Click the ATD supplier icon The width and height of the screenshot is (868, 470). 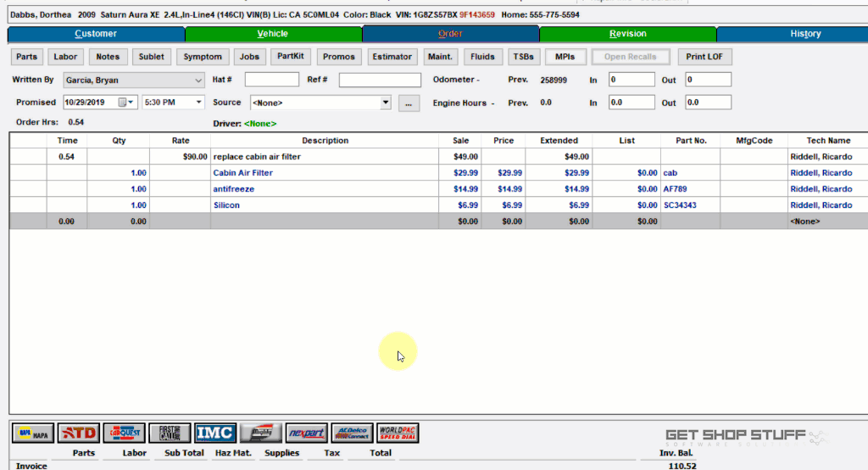[x=79, y=434]
